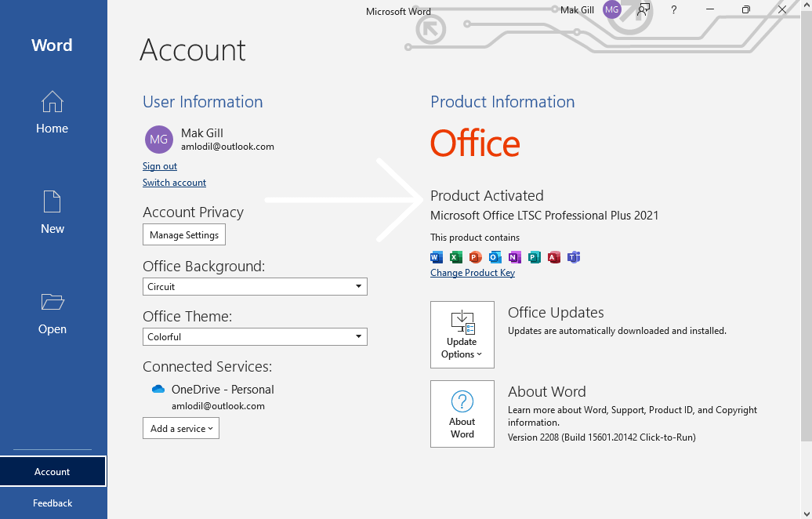The height and width of the screenshot is (519, 812).
Task: Click the vertical scrollbar on the right edge
Action: [x=807, y=228]
